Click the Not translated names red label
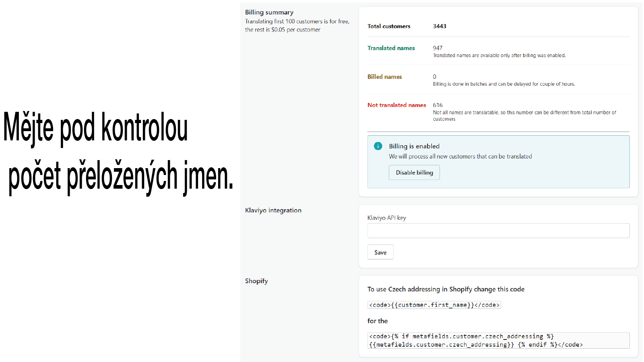 (x=396, y=105)
